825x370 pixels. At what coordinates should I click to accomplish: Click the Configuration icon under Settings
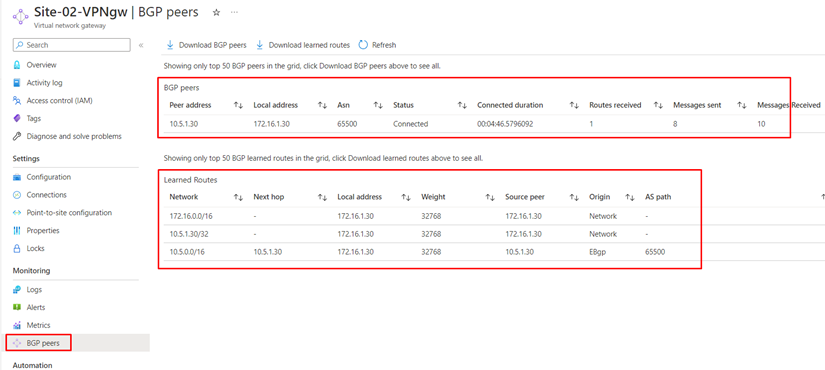click(17, 177)
